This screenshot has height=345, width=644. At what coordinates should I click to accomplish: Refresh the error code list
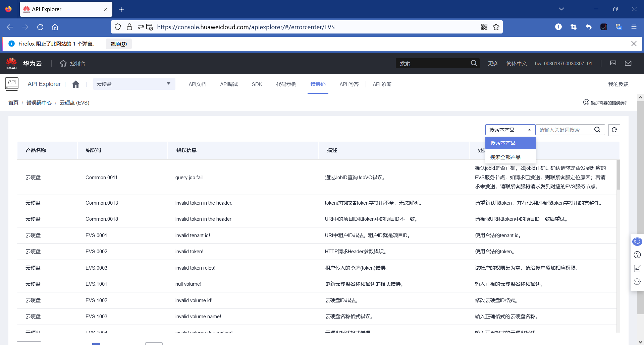pos(614,130)
